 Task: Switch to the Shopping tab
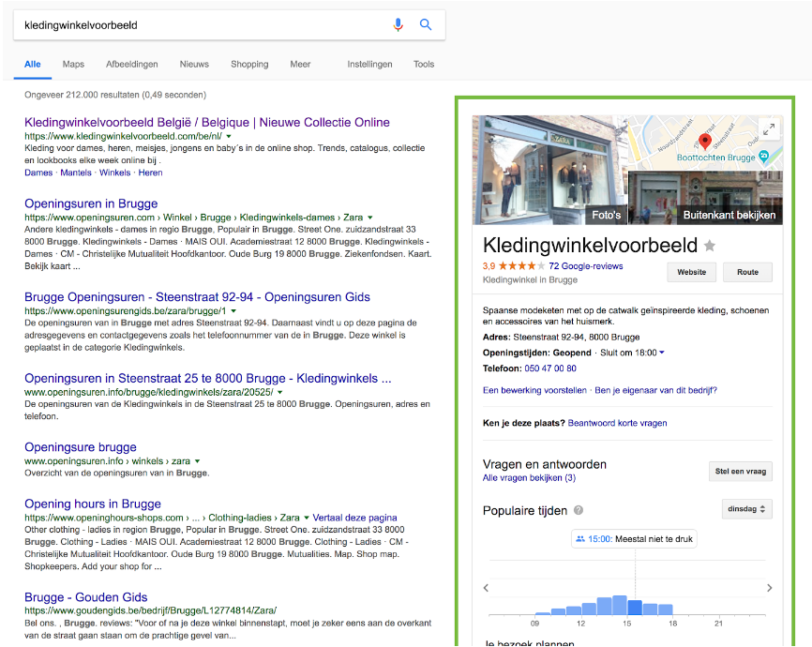pos(249,64)
